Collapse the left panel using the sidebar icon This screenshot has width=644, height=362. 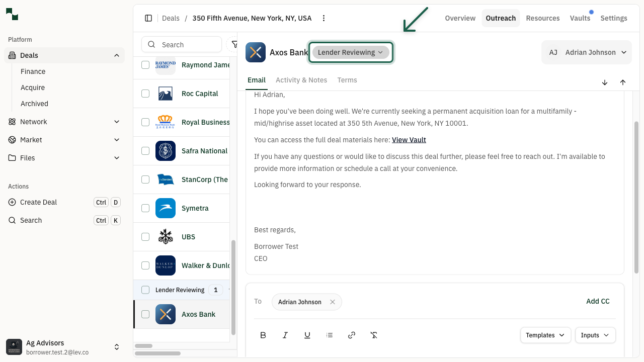(x=148, y=18)
